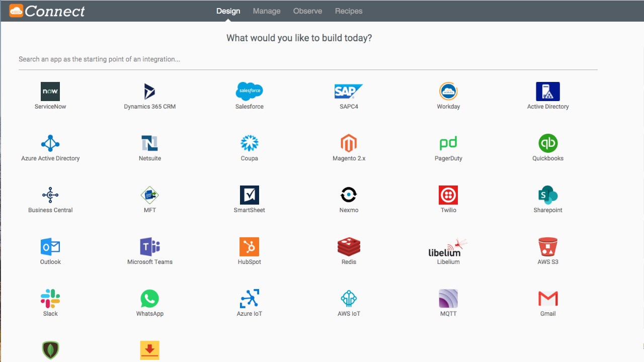
Task: Select the SmartSheet icon
Action: (250, 195)
